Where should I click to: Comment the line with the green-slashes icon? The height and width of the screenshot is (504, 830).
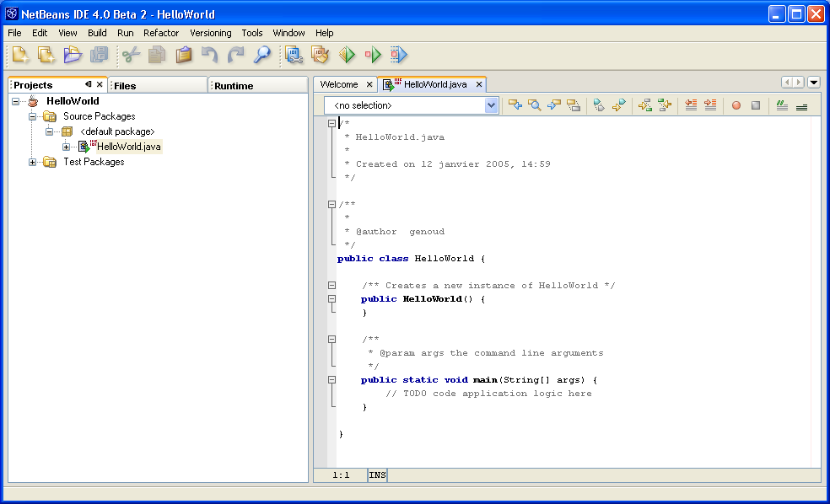(x=782, y=105)
